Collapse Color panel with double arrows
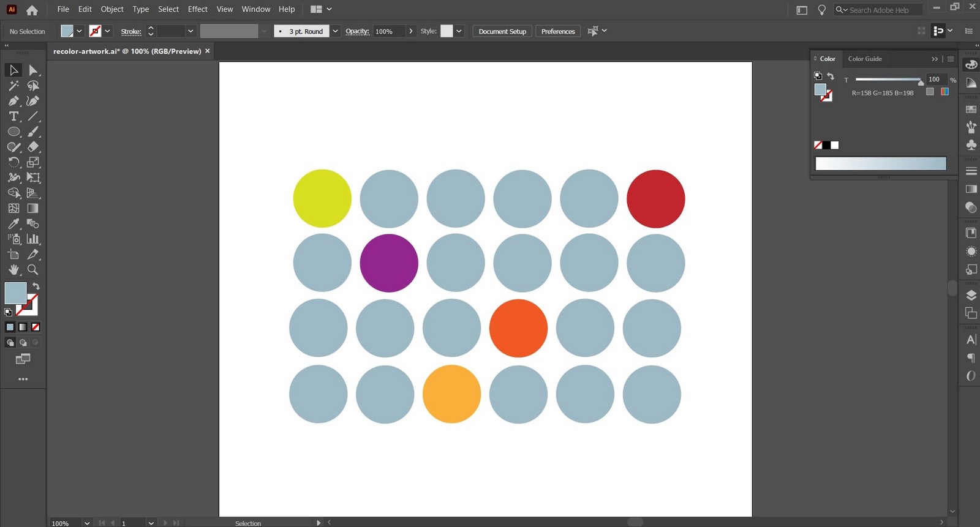Screen dimensions: 980x527 coord(935,59)
